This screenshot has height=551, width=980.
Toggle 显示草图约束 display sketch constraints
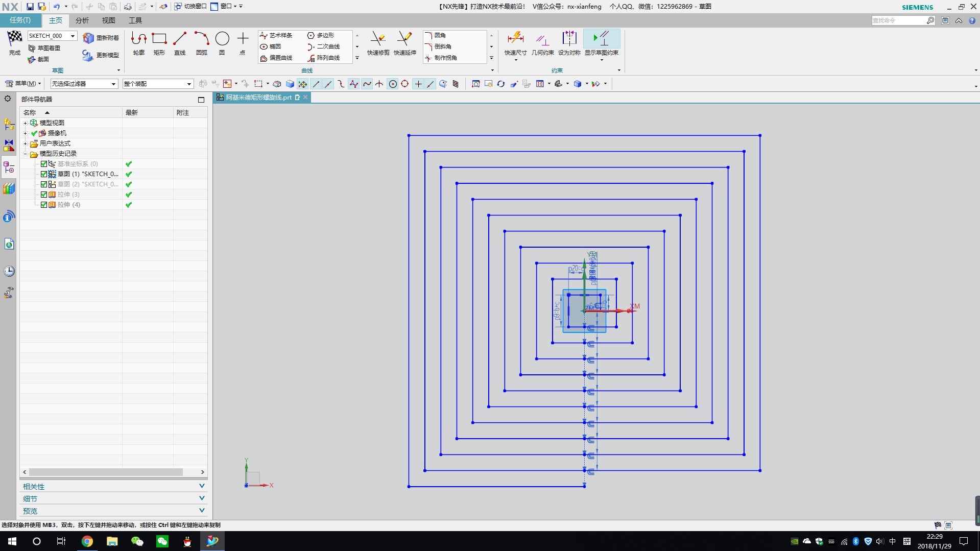pos(601,44)
